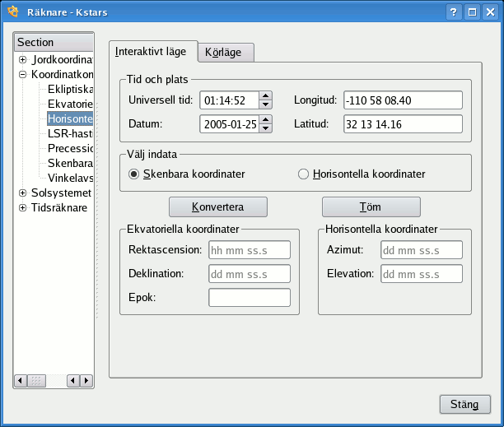Screen dimensions: 504x427
Task: Click the Töm button
Action: coord(371,207)
